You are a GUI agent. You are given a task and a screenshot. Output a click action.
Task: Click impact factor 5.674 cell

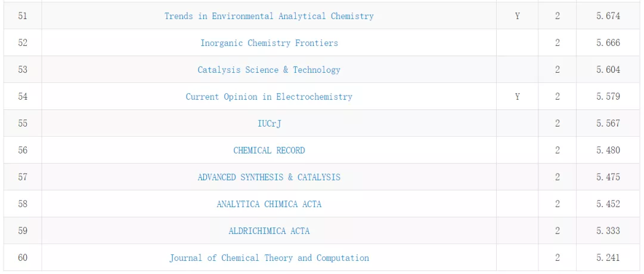tap(608, 16)
